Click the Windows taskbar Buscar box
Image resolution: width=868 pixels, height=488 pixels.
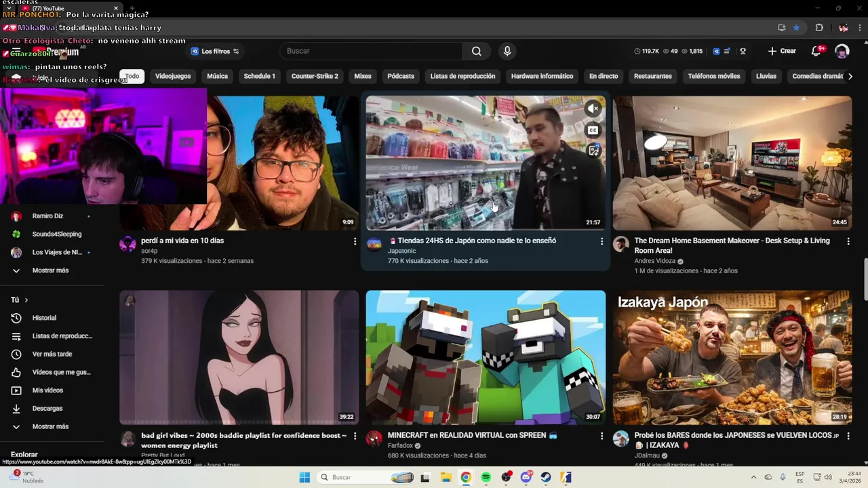[x=366, y=477]
